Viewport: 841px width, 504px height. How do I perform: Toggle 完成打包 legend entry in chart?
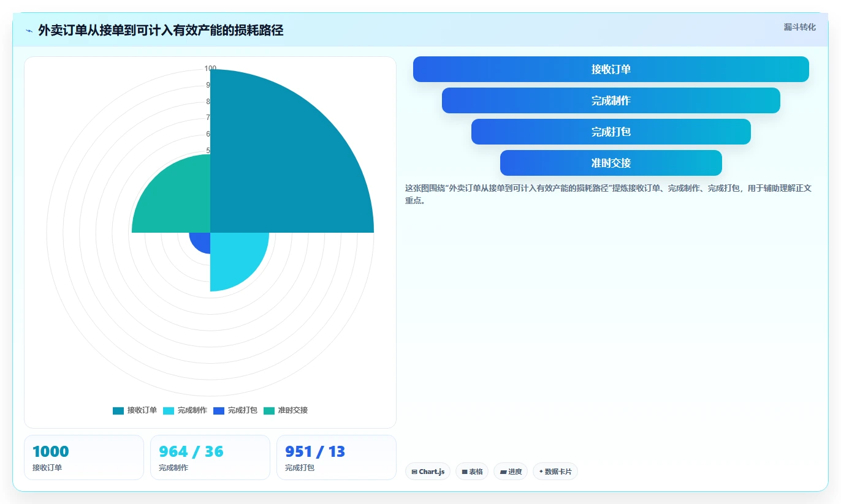pos(235,410)
